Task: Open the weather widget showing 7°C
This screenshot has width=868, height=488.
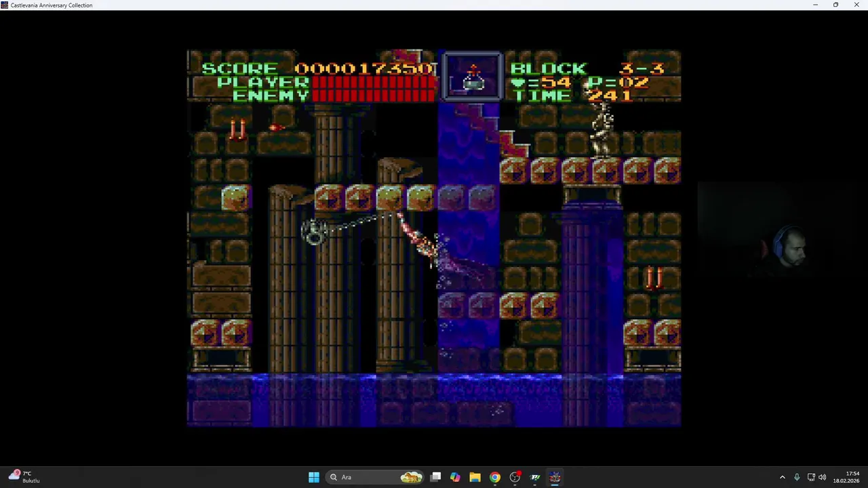Action: pyautogui.click(x=24, y=477)
